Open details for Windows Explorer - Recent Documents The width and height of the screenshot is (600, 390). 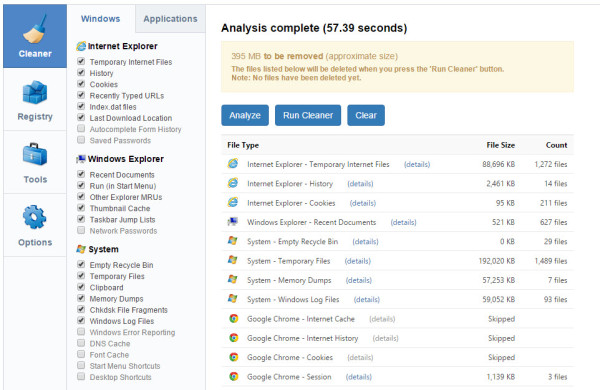(x=404, y=222)
